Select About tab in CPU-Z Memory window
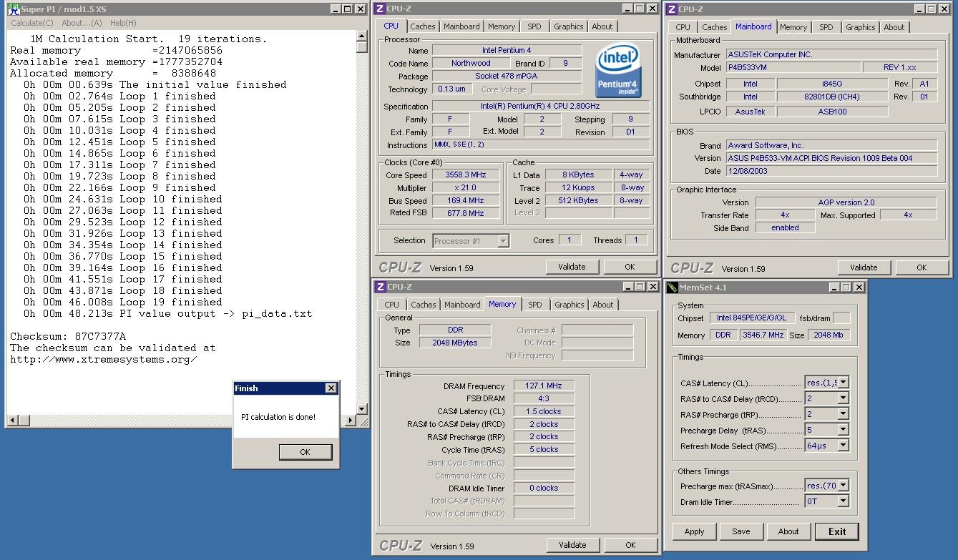958x560 pixels. (602, 305)
